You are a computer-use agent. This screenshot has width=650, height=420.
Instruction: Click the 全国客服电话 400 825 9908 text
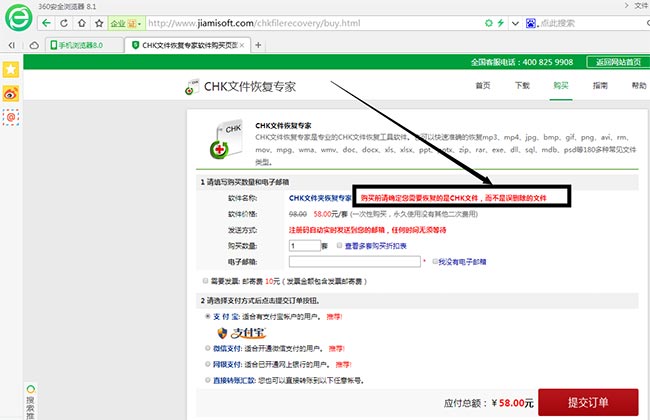[x=522, y=62]
